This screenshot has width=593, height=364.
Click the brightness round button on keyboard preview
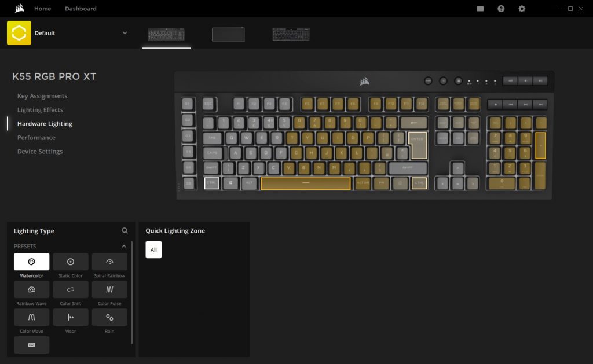coord(443,81)
